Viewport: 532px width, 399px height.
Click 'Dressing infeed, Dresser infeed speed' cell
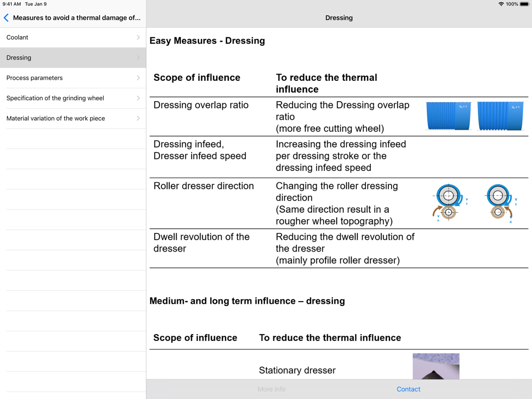[200, 150]
